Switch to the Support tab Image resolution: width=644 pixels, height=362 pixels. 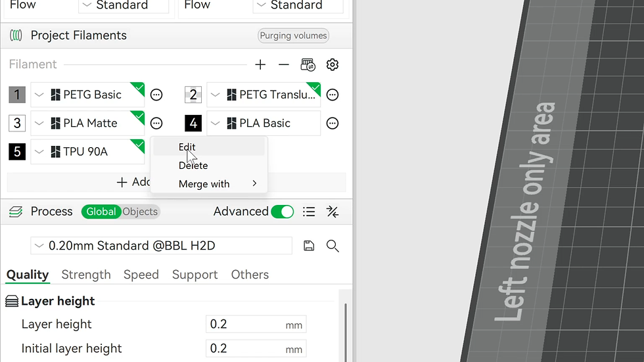[195, 275]
